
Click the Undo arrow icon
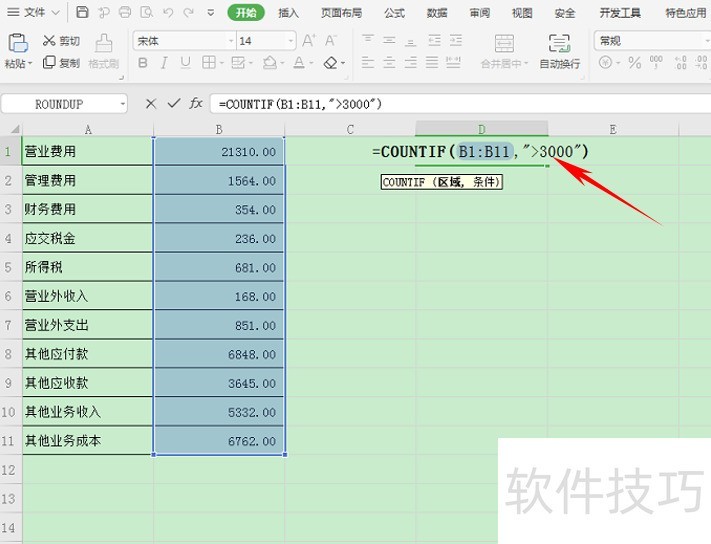(168, 13)
